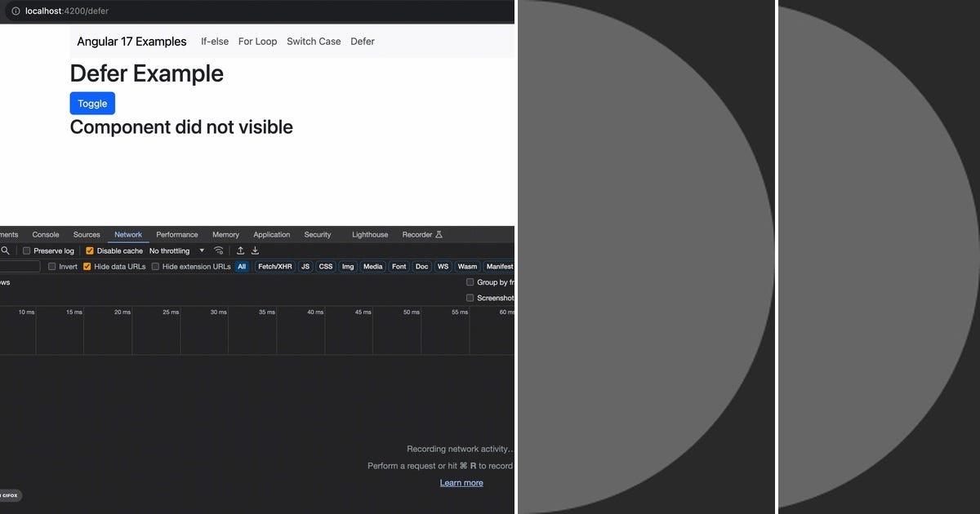Screen dimensions: 980x514
Task: Enable Hide extension URLs checkbox
Action: pos(156,267)
